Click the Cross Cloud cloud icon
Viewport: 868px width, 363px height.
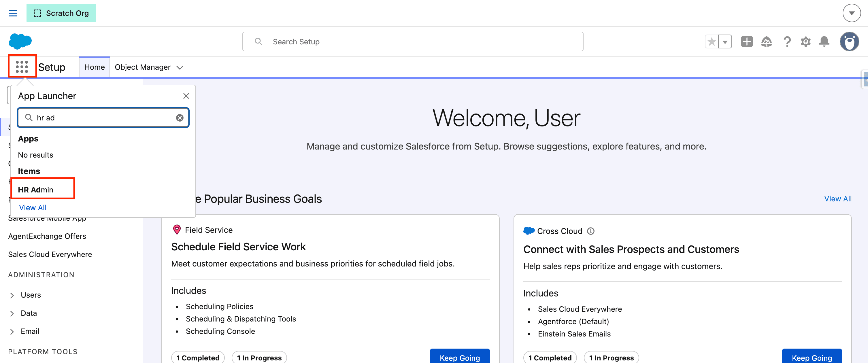pyautogui.click(x=529, y=231)
